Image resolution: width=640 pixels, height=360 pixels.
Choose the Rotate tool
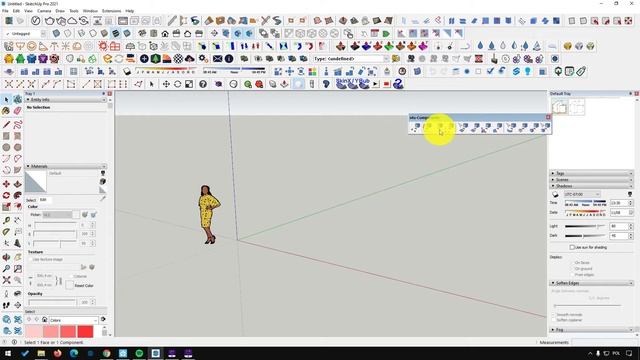point(6,196)
